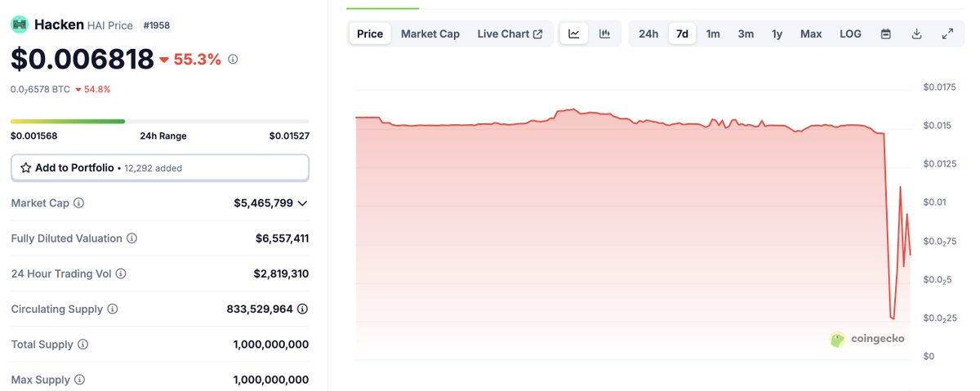Switch to candlestick chart icon
The width and height of the screenshot is (980, 391).
604,33
